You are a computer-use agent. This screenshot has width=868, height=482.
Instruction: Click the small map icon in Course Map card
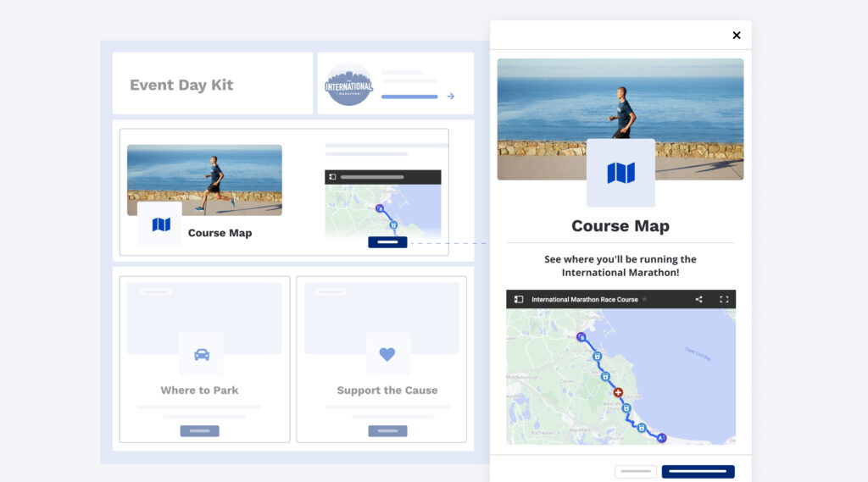[160, 224]
